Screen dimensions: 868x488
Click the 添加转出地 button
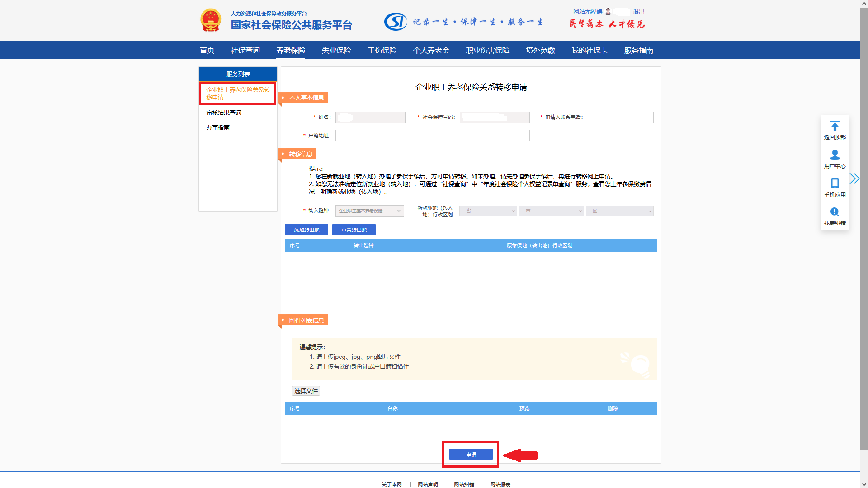point(306,230)
